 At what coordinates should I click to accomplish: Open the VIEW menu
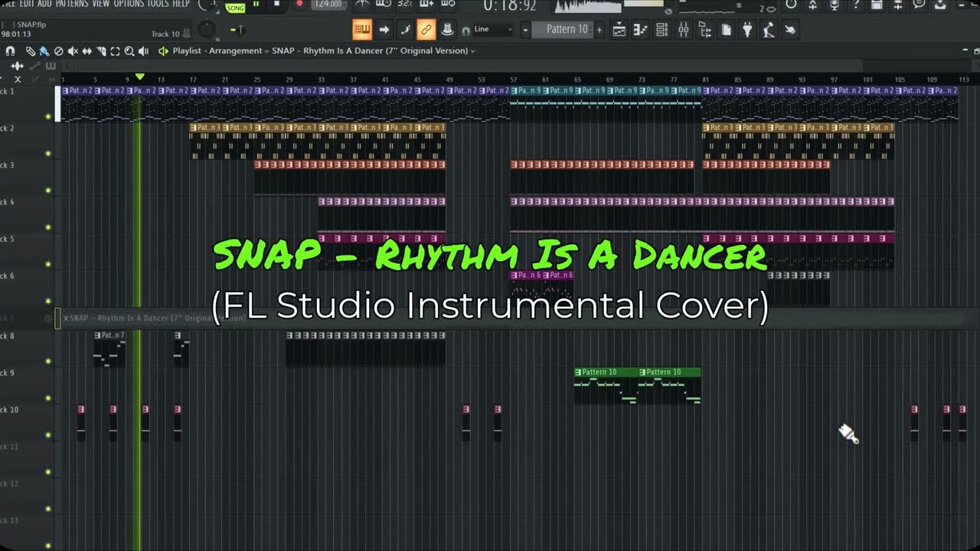(101, 4)
